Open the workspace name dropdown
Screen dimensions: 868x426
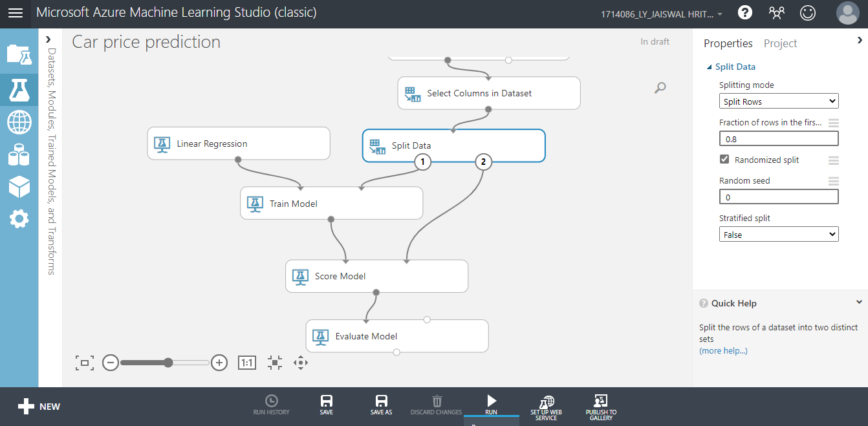(663, 14)
